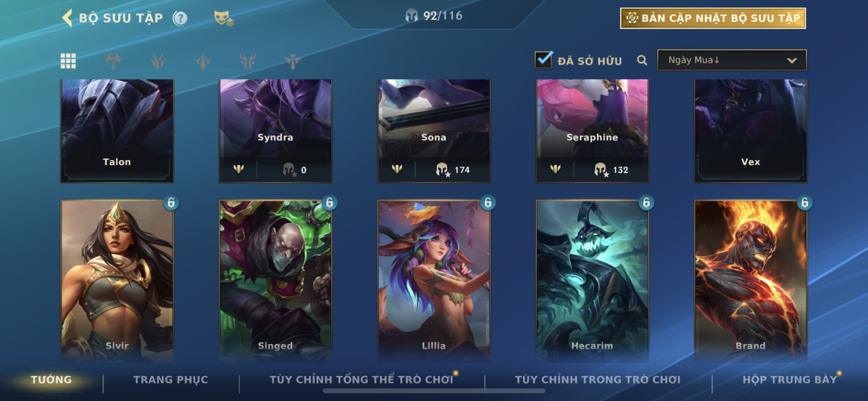Viewport: 868px width, 401px height.
Task: Switch to the Trang Phục tab
Action: click(171, 379)
